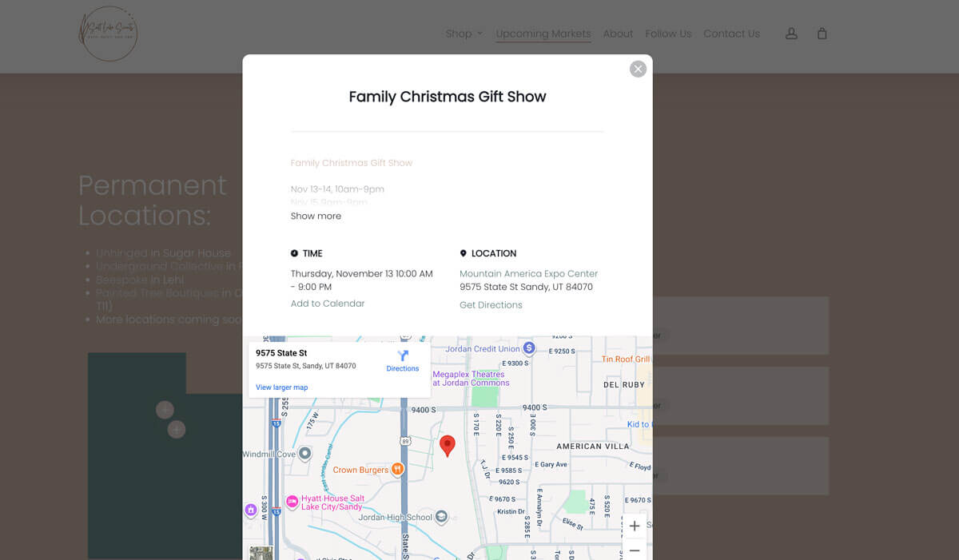The image size is (959, 560).
Task: Click the Hyatt House hotel marker
Action: [292, 502]
